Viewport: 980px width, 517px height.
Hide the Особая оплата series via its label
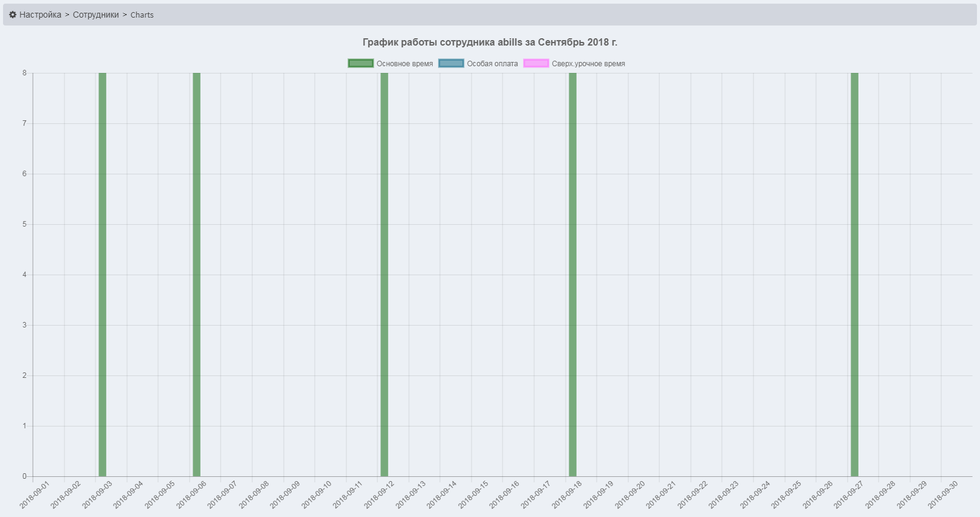coord(492,64)
